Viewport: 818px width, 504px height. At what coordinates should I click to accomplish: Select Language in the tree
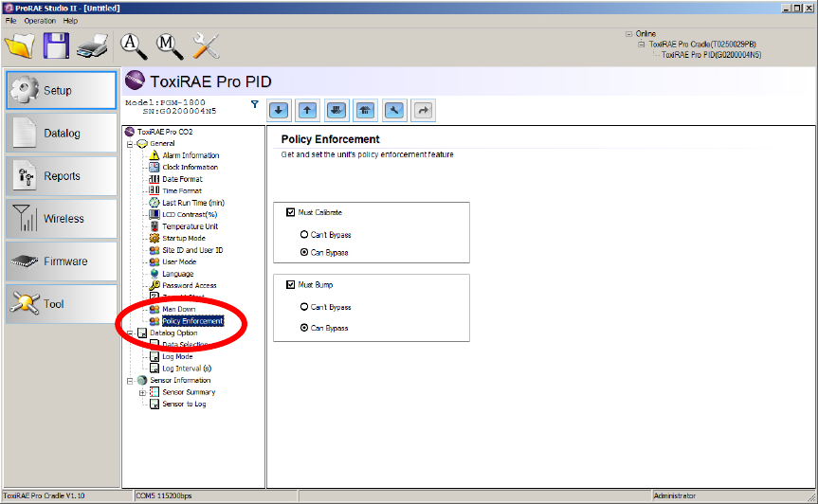click(x=177, y=274)
